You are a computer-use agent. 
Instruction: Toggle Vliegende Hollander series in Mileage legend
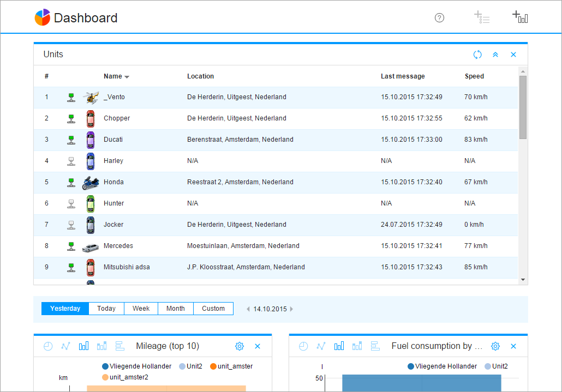pos(136,366)
